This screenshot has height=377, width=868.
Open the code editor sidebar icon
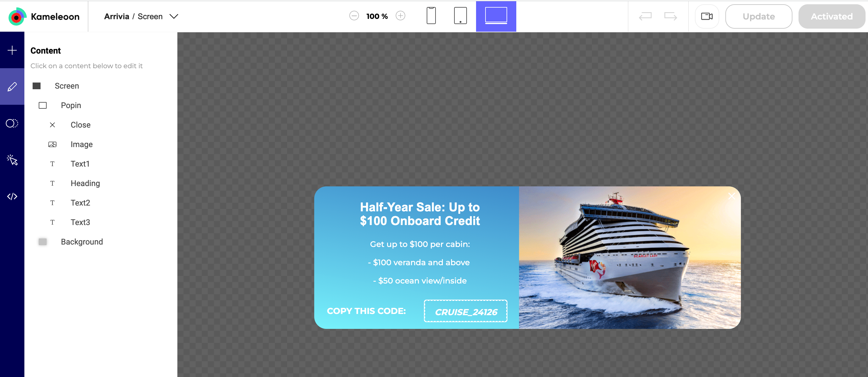click(12, 196)
